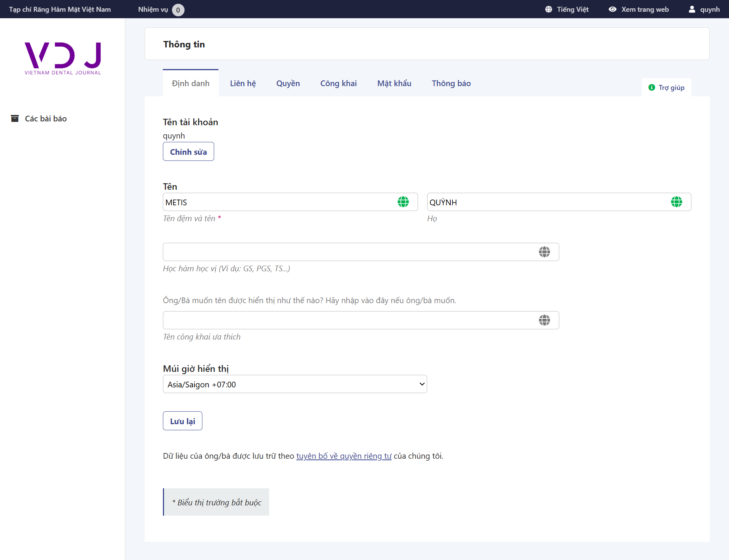729x560 pixels.
Task: Click Xem trang web link
Action: click(x=639, y=9)
